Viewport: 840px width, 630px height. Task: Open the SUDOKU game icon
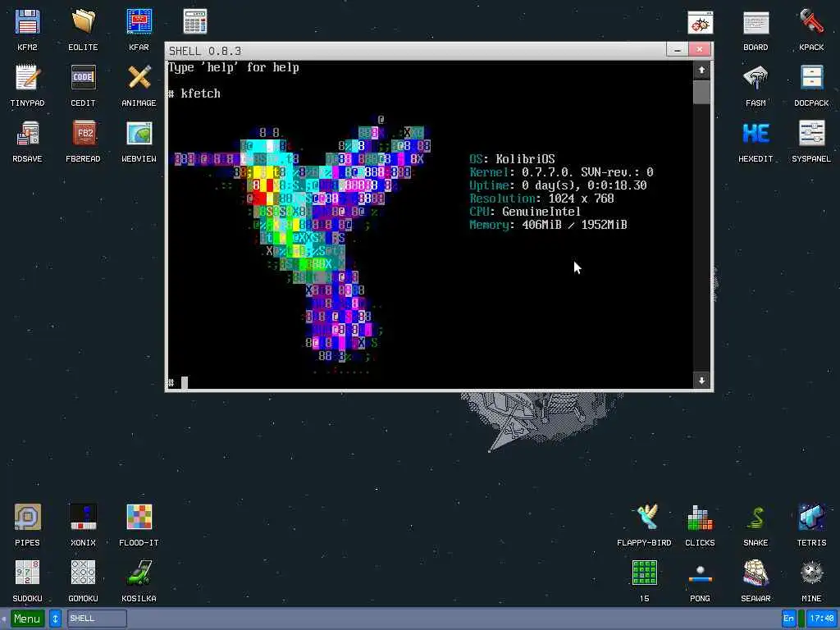[x=27, y=573]
